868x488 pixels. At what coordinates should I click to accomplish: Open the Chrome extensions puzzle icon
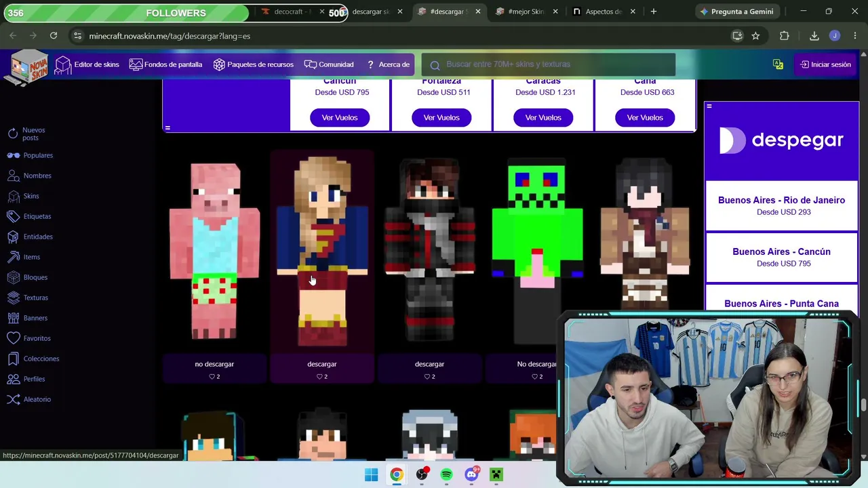[785, 36]
